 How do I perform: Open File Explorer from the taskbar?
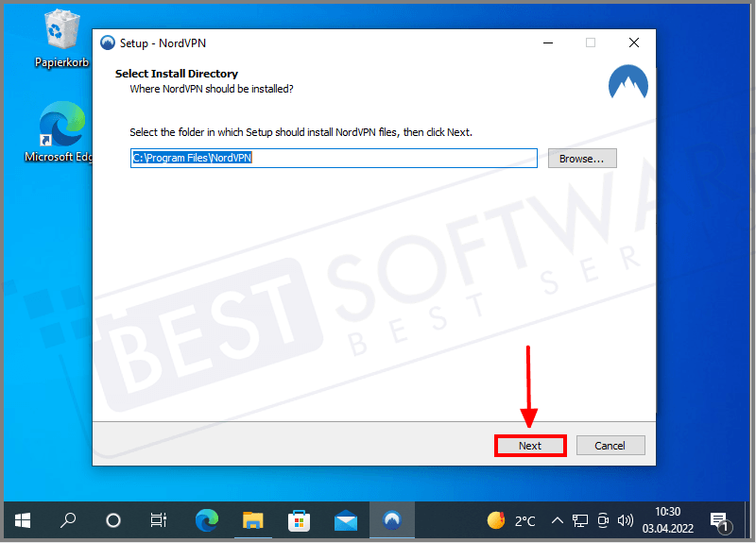[252, 520]
